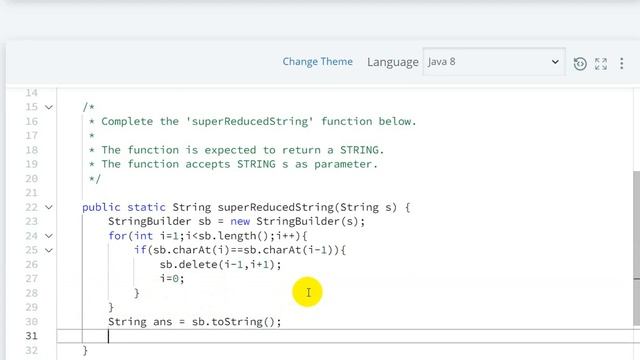Click line number 23 in gutter
Screen dimensions: 640x360
pos(31,222)
